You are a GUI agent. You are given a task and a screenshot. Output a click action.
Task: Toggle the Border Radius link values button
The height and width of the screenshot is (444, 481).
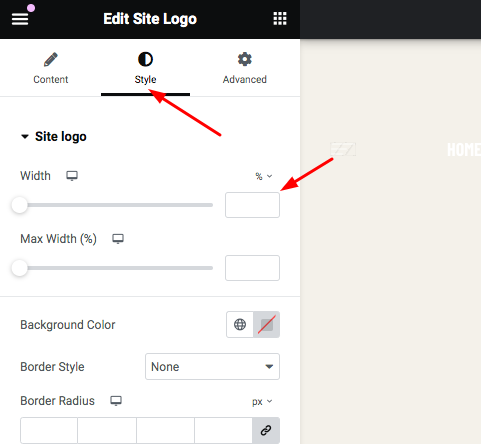pos(266,430)
